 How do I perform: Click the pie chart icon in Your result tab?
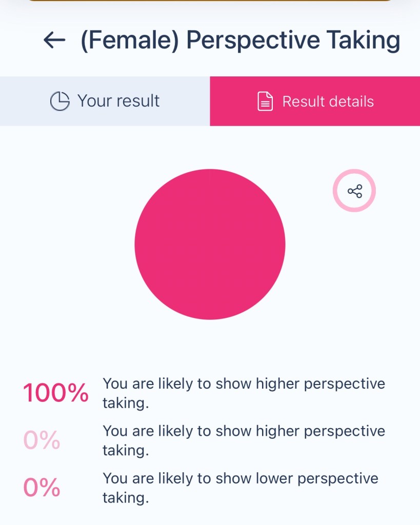point(59,101)
